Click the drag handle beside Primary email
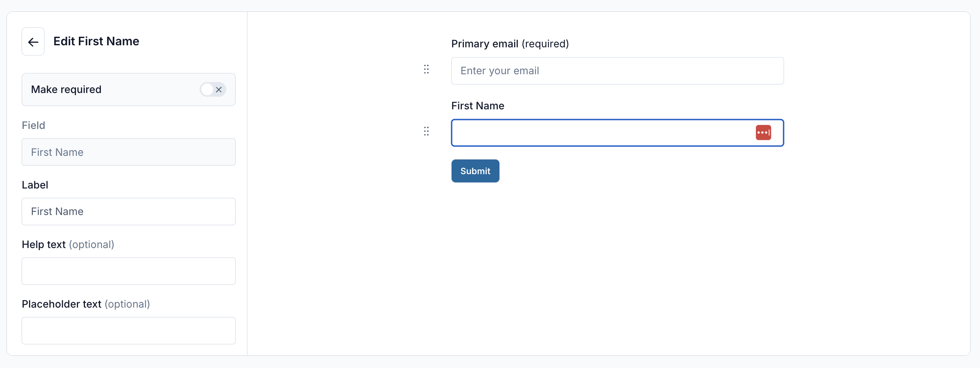980x368 pixels. (x=426, y=69)
